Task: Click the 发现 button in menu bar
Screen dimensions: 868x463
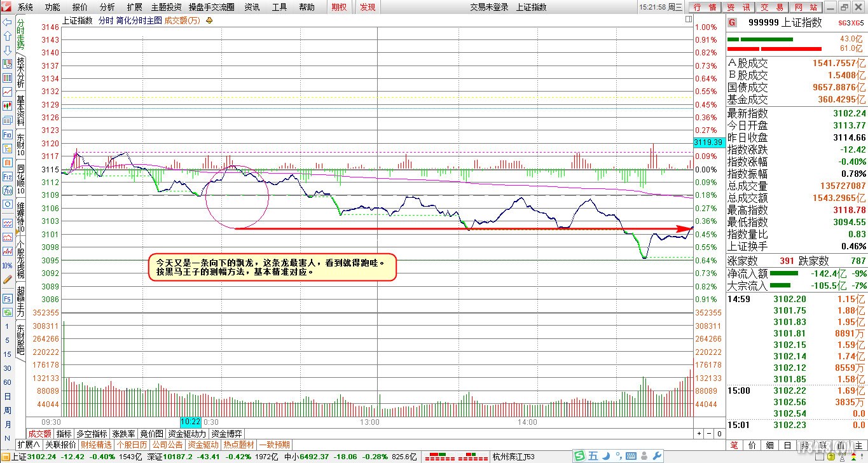Action: tap(368, 7)
